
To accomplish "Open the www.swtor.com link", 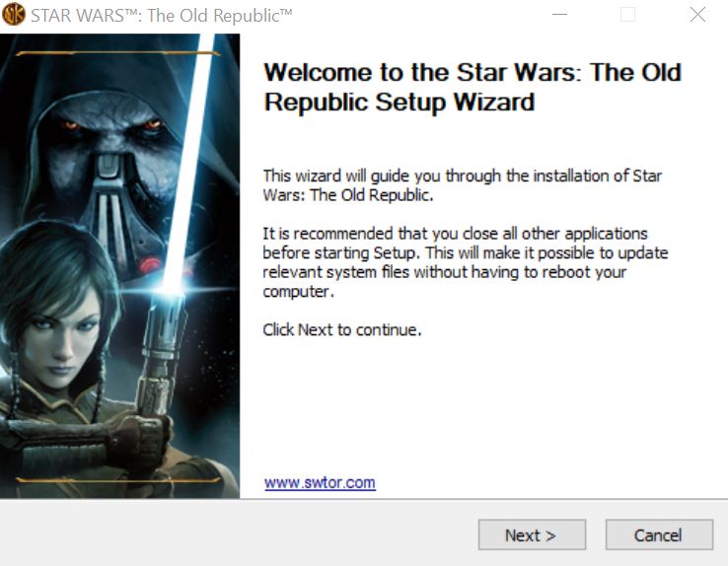I will (x=320, y=482).
